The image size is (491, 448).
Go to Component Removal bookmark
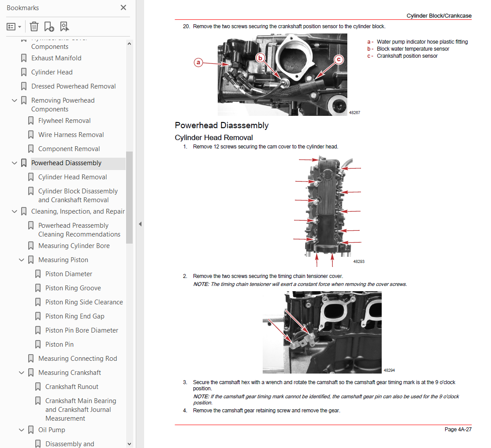[69, 149]
